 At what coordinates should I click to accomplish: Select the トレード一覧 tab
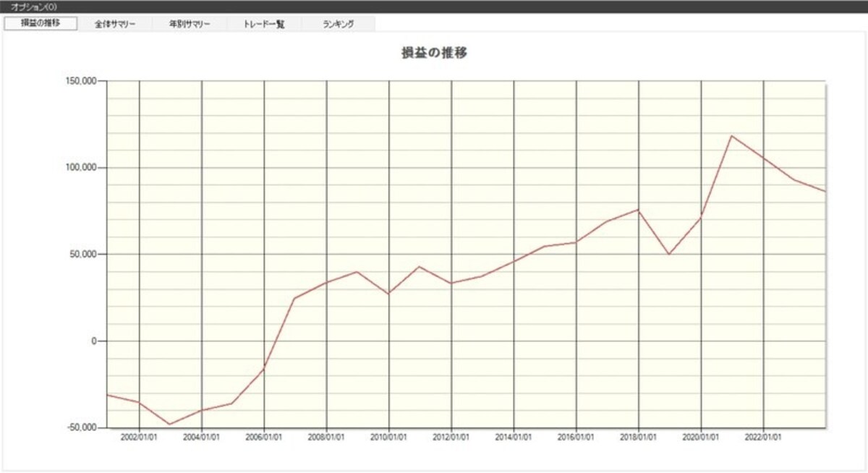pos(264,24)
